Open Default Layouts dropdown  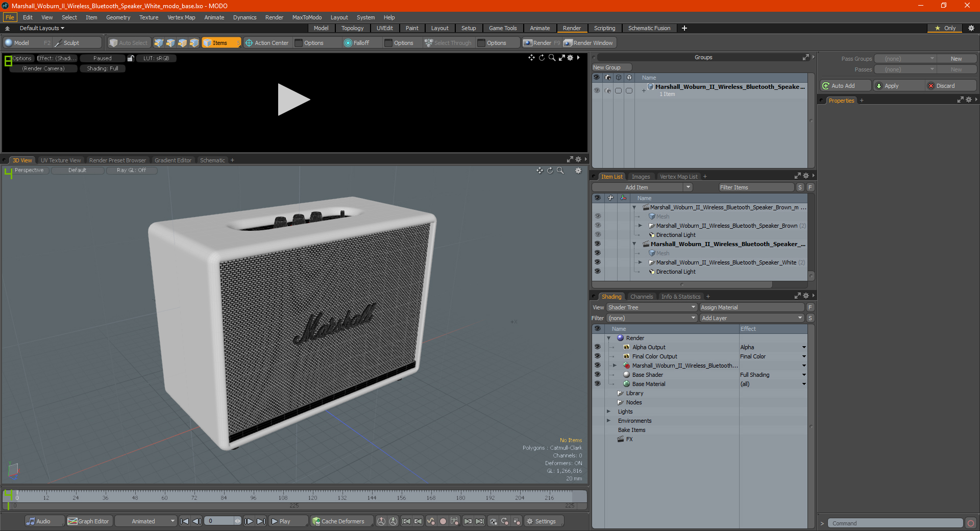pos(42,28)
